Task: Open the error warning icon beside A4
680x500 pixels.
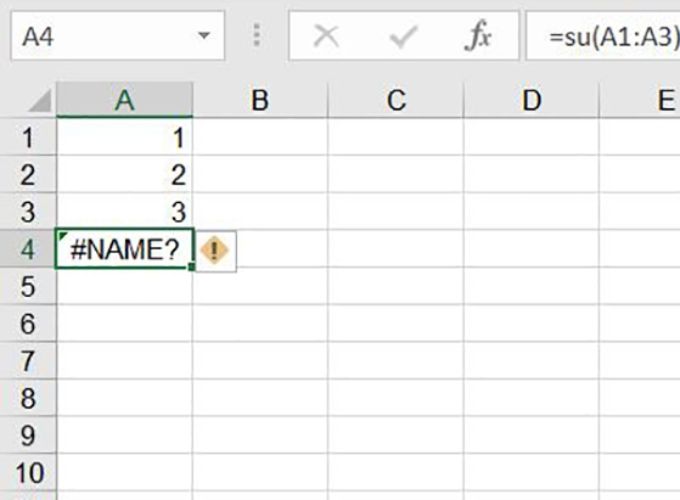Action: 215,251
